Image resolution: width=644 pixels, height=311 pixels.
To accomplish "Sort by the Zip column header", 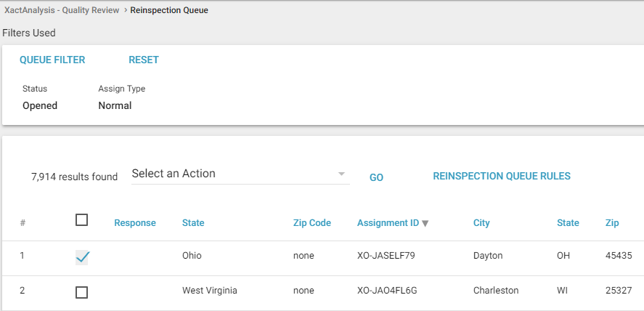I will coord(612,223).
